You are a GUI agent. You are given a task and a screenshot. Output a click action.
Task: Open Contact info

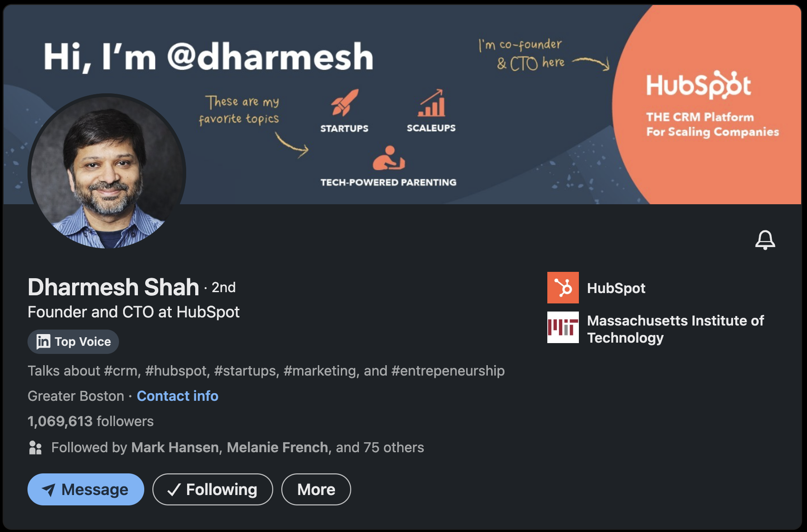pos(178,396)
